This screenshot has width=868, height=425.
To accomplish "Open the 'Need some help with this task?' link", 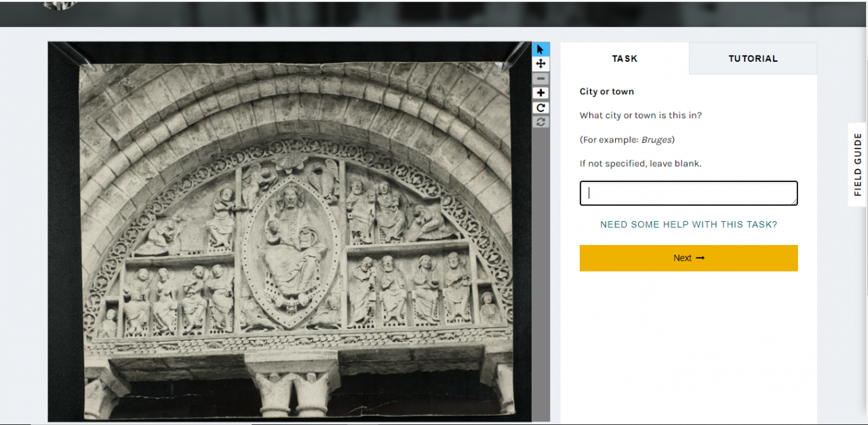I will [x=688, y=225].
